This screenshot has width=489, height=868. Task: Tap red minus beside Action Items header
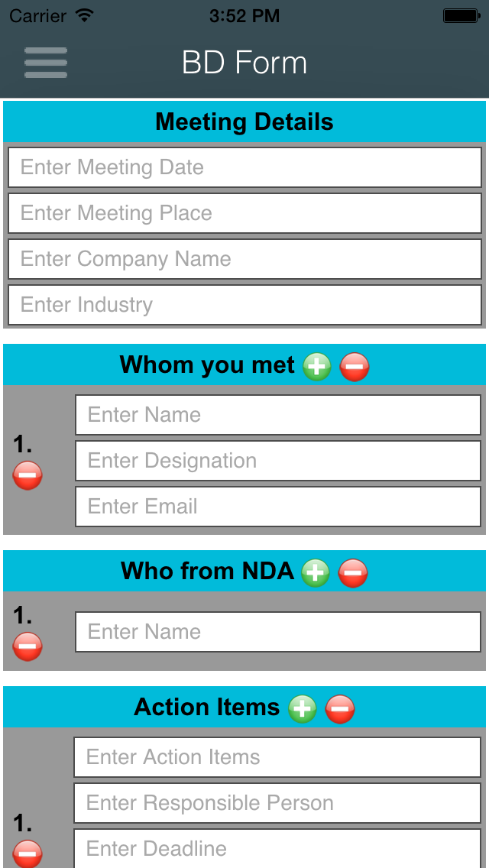coord(340,709)
